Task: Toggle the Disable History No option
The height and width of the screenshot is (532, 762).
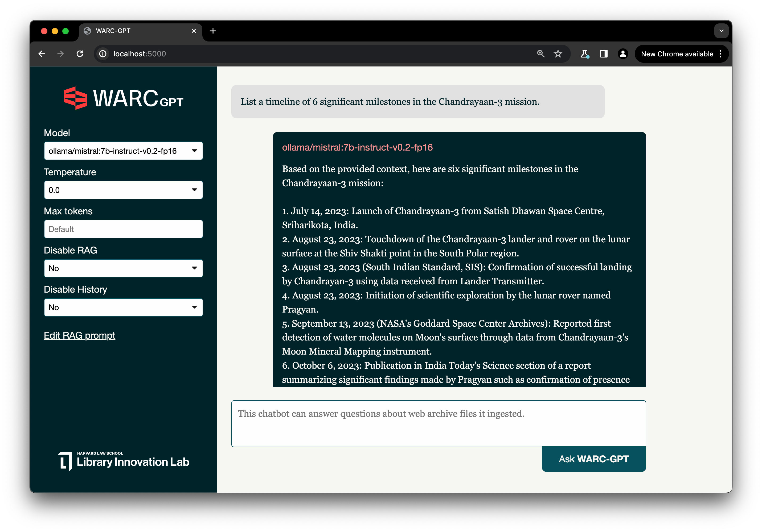Action: pyautogui.click(x=123, y=308)
